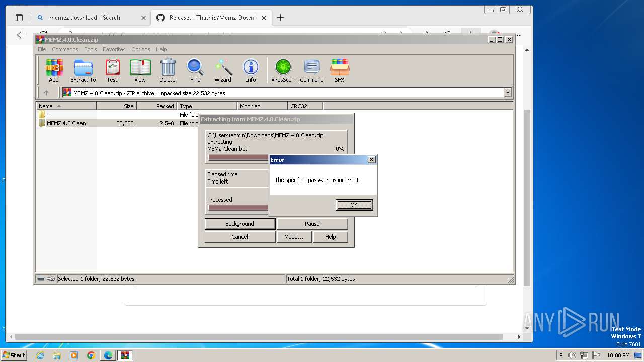The image size is (644, 362).
Task: Click the drive icon in the status bar
Action: tap(41, 279)
